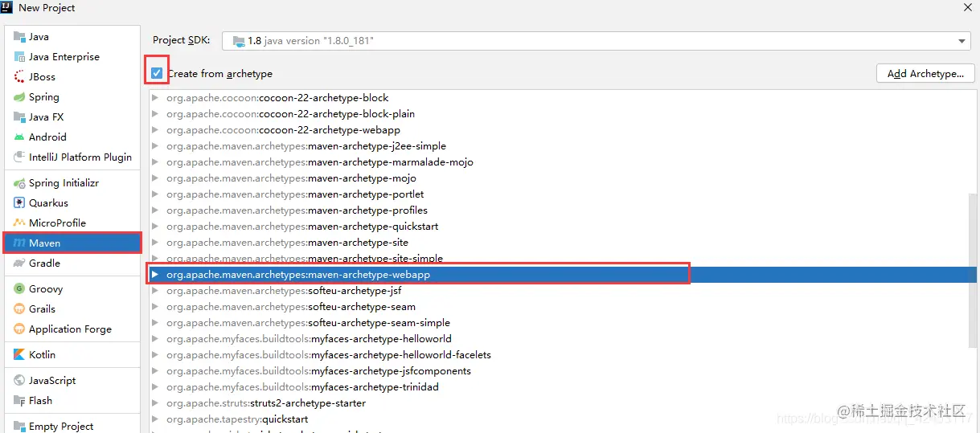Expand maven-archetype-portlet node
The height and width of the screenshot is (433, 980).
(x=155, y=194)
